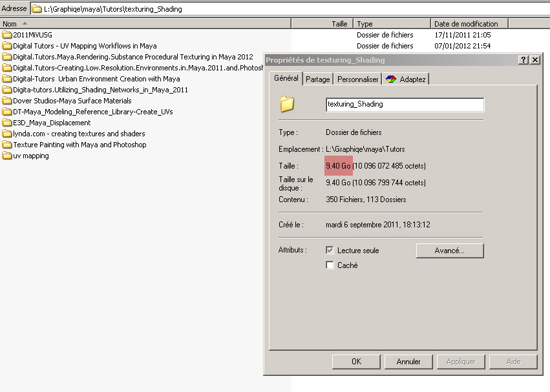Sort by the Taille column header
550x392 pixels.
coord(322,24)
